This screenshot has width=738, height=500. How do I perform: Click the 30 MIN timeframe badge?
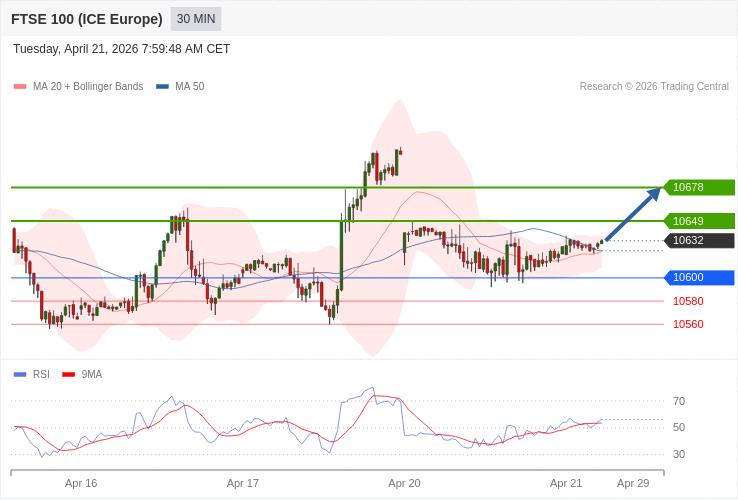[x=196, y=19]
